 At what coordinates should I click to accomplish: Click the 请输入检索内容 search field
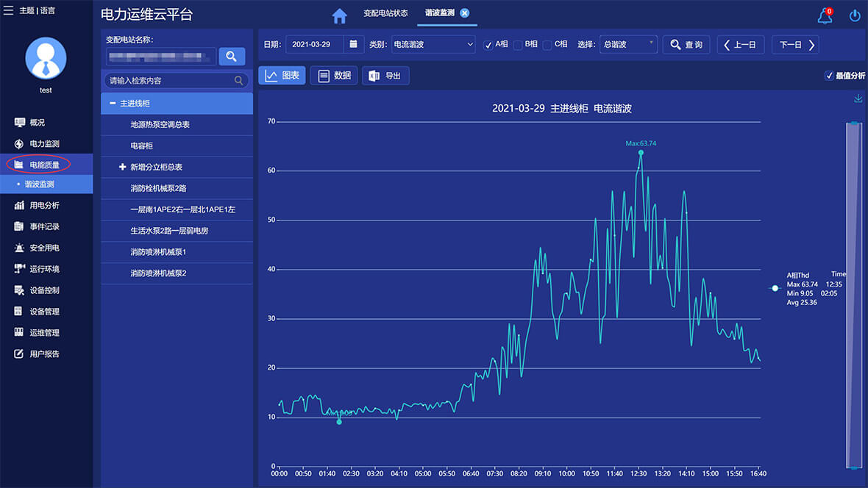point(169,81)
